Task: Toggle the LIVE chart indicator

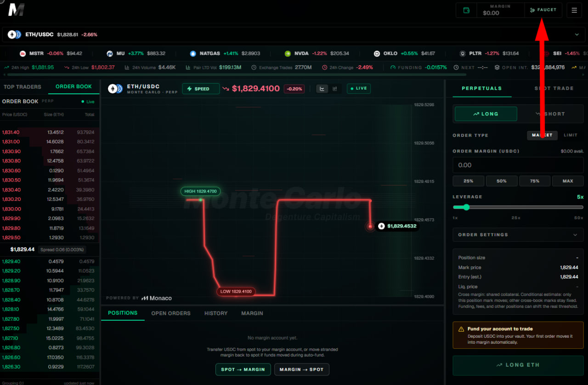Action: point(358,88)
